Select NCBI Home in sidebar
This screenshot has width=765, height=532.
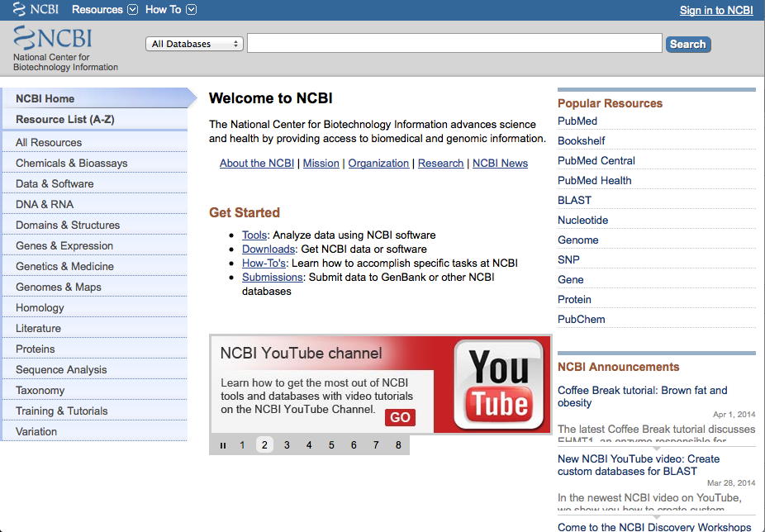(x=95, y=98)
